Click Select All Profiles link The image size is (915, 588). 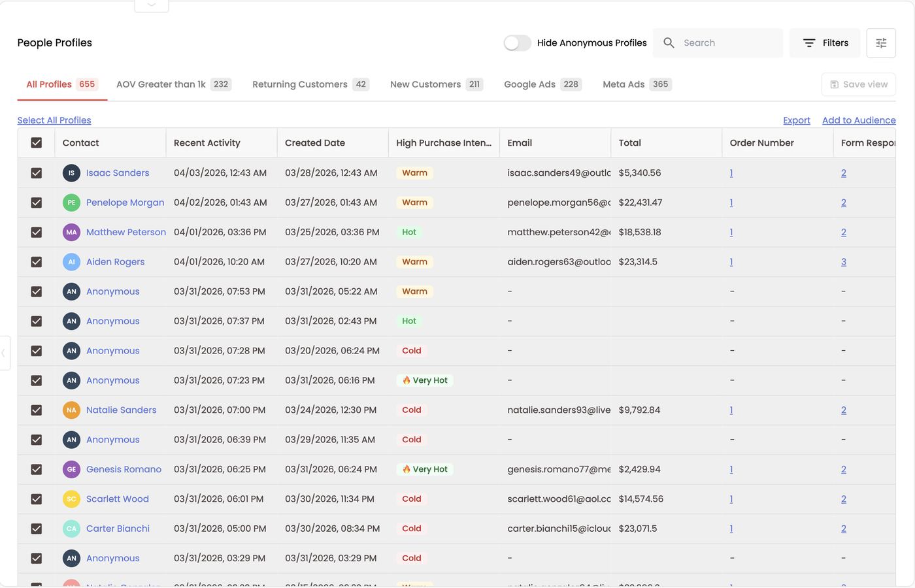coord(54,120)
